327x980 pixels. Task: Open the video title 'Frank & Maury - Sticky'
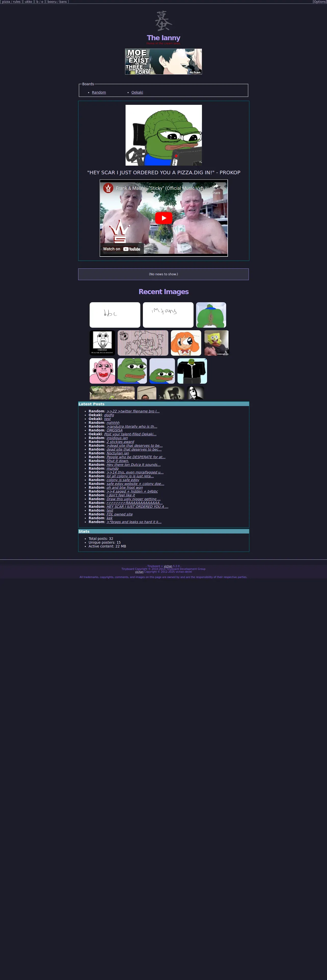coord(160,188)
